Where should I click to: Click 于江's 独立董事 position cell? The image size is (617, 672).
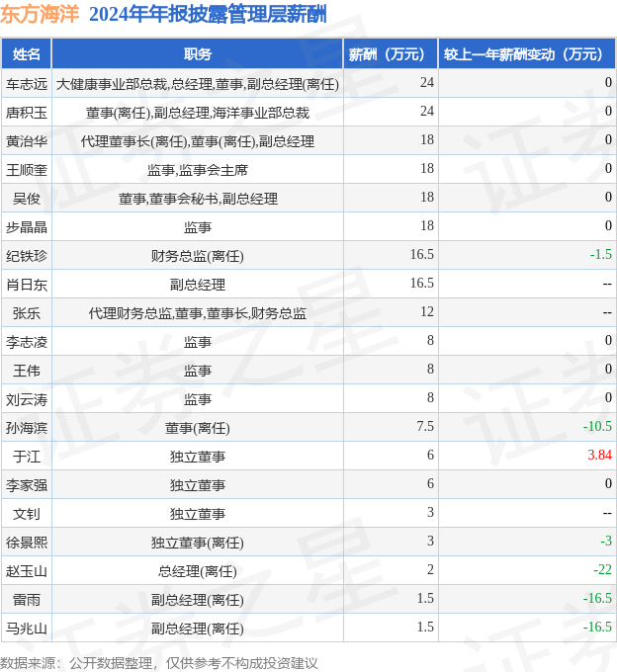coord(198,457)
